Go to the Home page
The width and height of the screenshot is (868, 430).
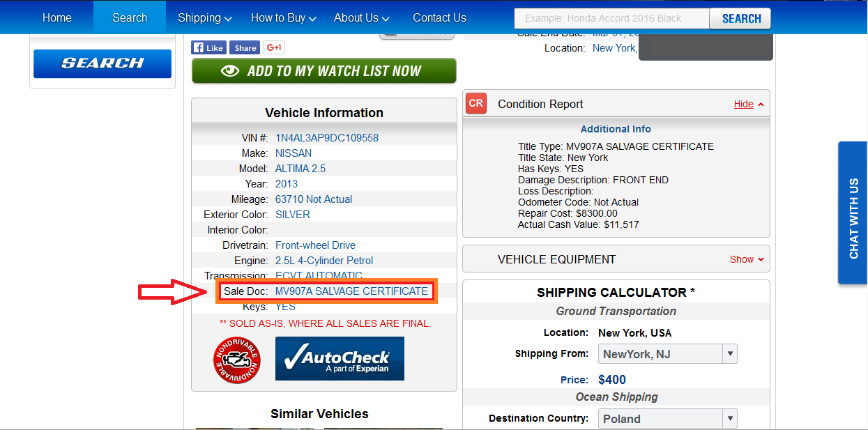coord(57,17)
